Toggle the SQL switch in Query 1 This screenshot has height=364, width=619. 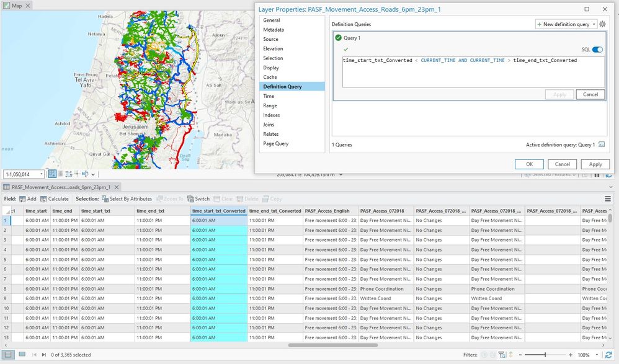597,50
